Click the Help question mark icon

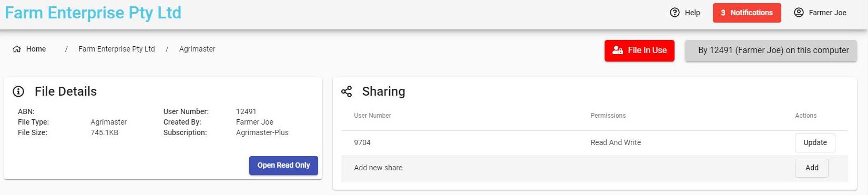[675, 13]
